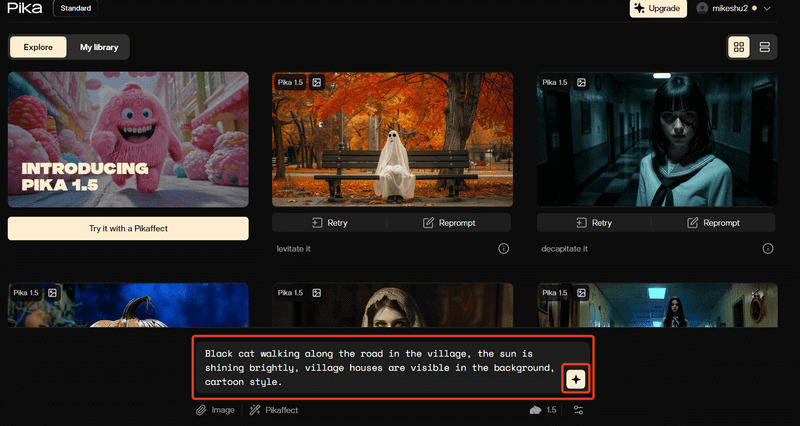
Task: Click the levitate it prompt text
Action: pos(293,249)
